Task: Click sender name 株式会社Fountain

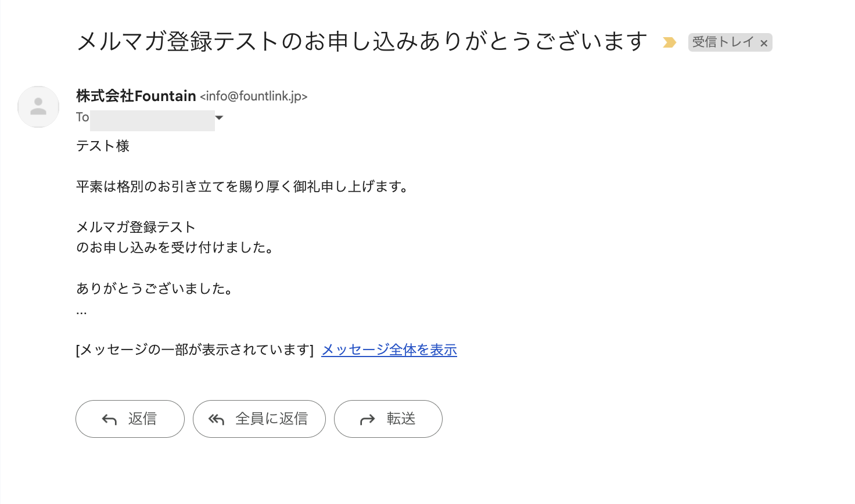Action: click(136, 96)
